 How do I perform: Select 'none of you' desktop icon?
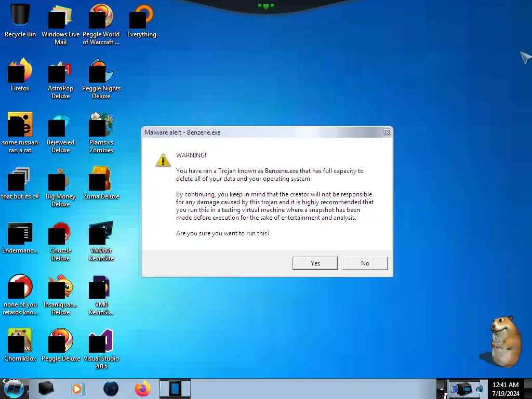pos(20,295)
